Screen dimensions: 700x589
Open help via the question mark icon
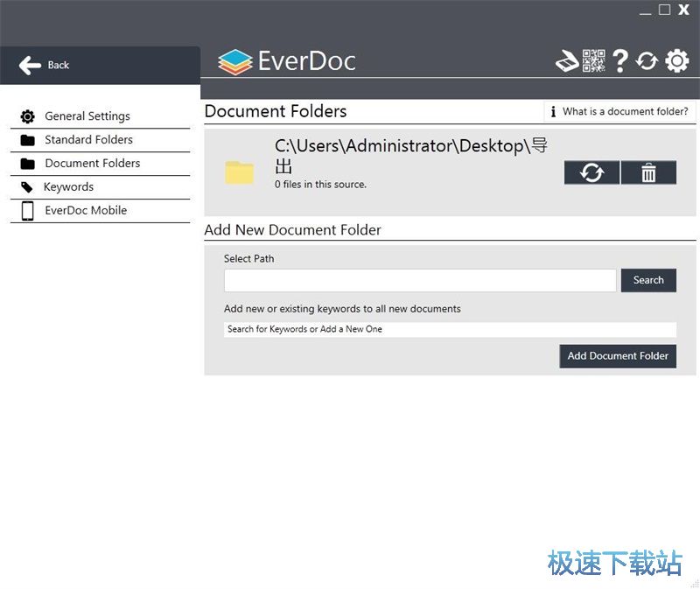tap(620, 60)
